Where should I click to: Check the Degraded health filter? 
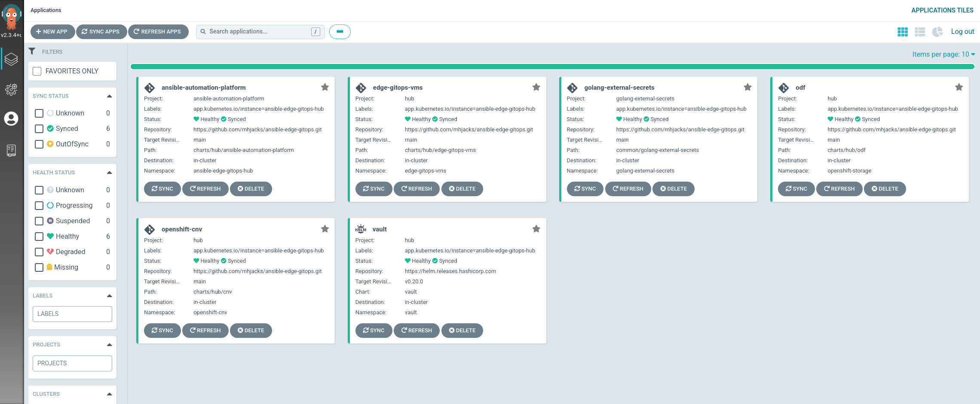click(x=39, y=252)
